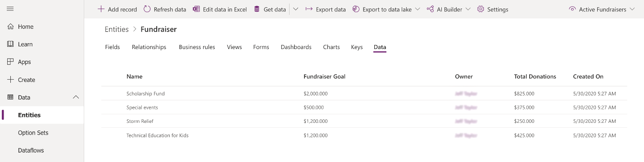Open the Active Fundraisers view dropdown
This screenshot has height=162, width=644.
click(602, 9)
